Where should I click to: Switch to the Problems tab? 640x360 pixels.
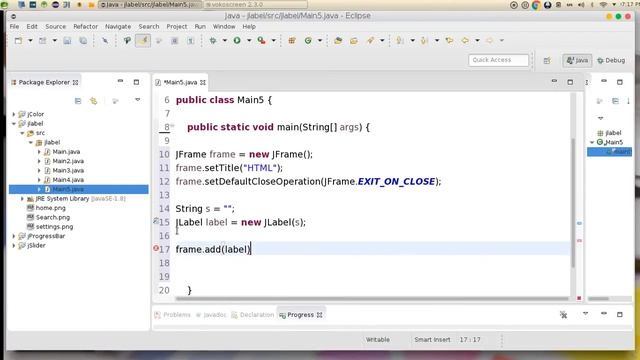(x=173, y=315)
